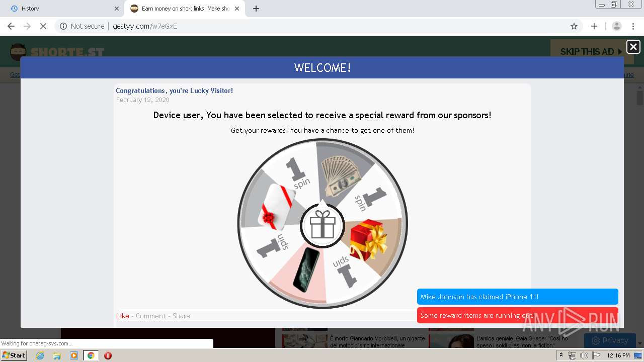Click the 12:16 PM clock
The height and width of the screenshot is (362, 644).
point(618,355)
